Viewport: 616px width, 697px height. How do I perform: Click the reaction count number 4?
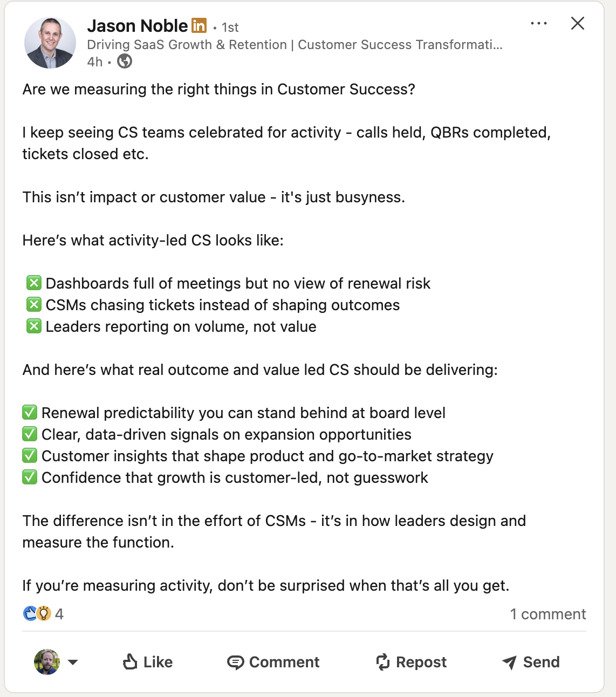click(x=59, y=614)
